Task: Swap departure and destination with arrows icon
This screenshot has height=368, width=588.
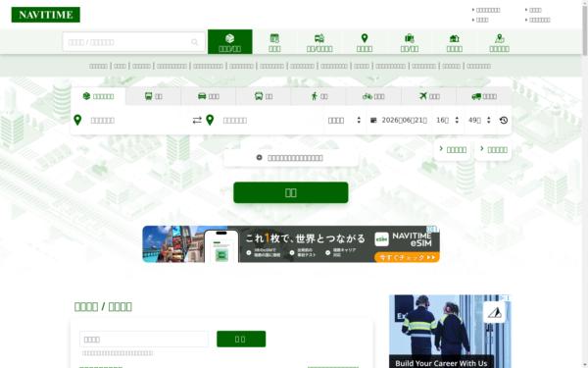Action: point(197,120)
